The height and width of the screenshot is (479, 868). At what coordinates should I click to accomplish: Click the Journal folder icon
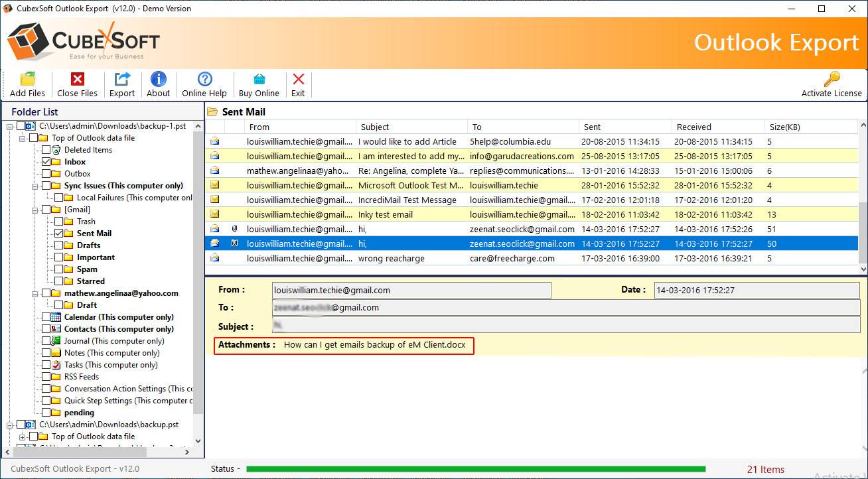coord(56,341)
